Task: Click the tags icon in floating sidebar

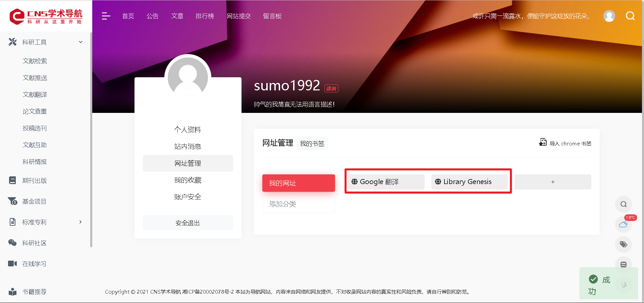Action: tap(623, 244)
